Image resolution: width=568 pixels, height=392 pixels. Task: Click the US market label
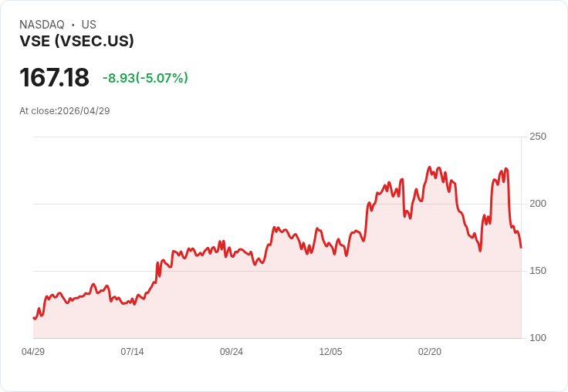(89, 25)
